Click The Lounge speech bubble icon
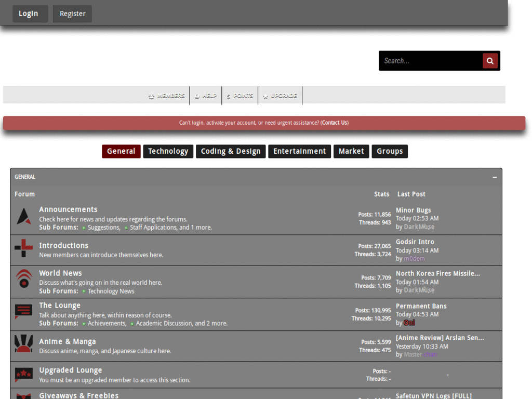The image size is (532, 399). pyautogui.click(x=24, y=311)
